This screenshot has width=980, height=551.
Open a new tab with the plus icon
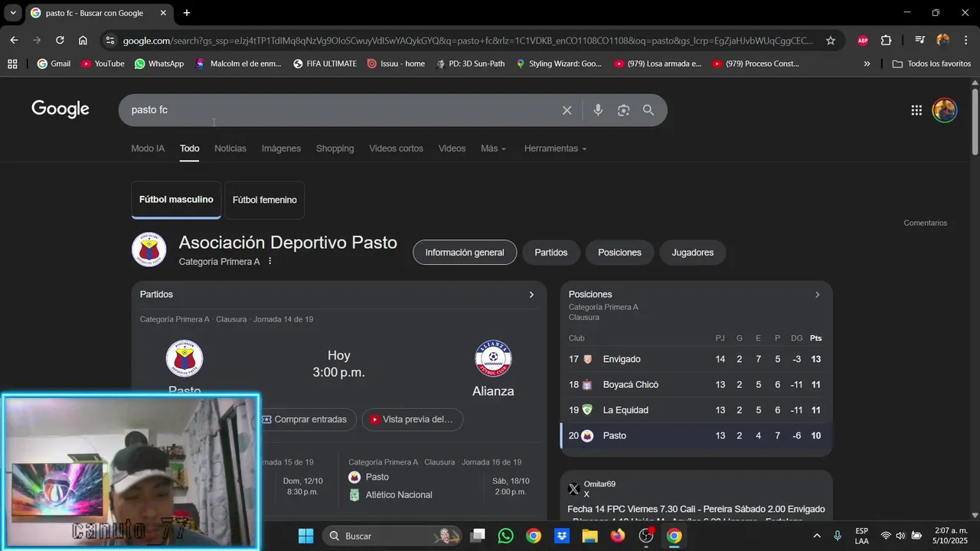click(187, 13)
